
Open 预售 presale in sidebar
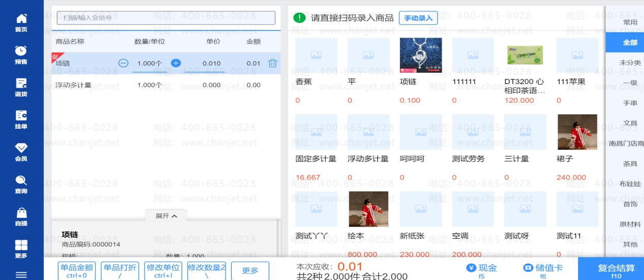pos(21,55)
